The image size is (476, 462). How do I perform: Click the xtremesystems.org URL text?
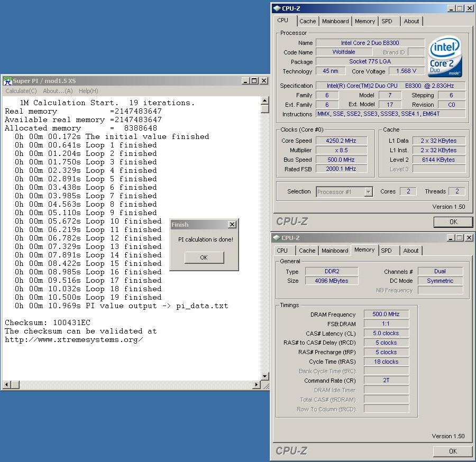74,339
